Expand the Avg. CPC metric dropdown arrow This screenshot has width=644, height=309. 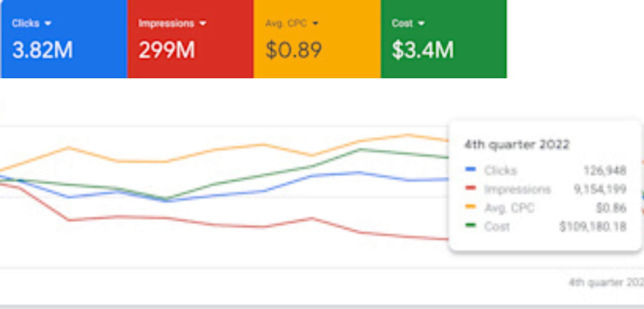point(315,23)
